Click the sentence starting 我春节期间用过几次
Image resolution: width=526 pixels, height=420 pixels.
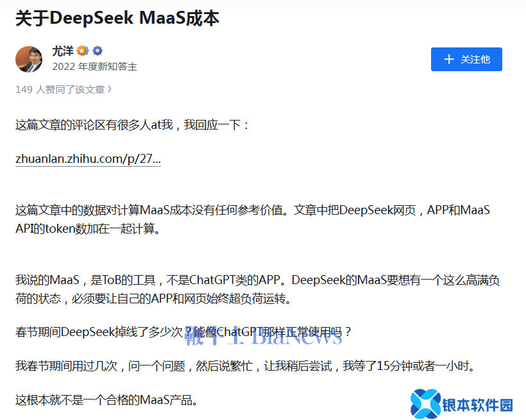pyautogui.click(x=244, y=367)
